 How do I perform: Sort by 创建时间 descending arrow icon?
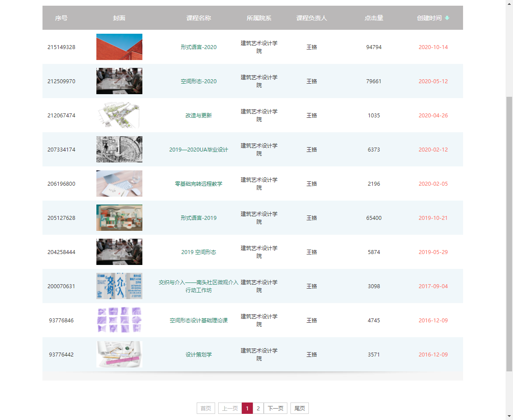[x=447, y=18]
